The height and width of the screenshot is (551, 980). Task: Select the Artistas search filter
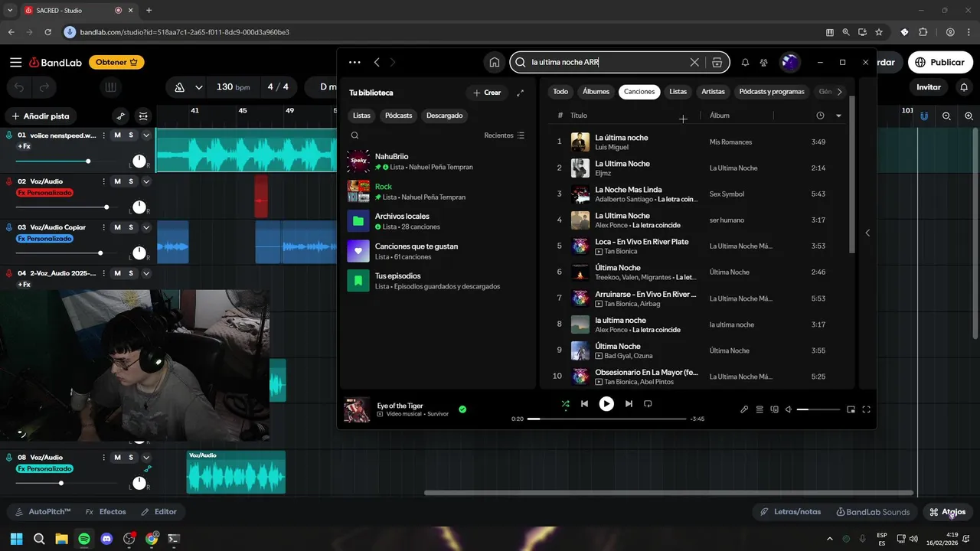(713, 92)
